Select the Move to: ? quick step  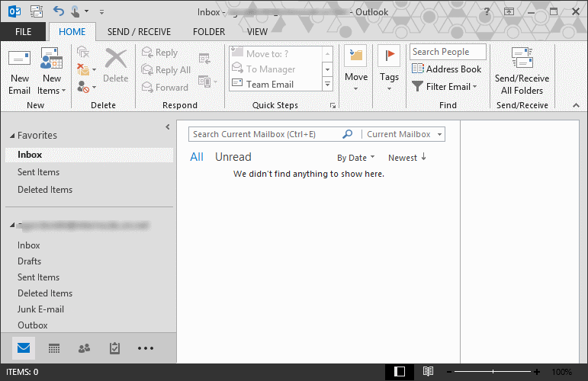pos(275,53)
